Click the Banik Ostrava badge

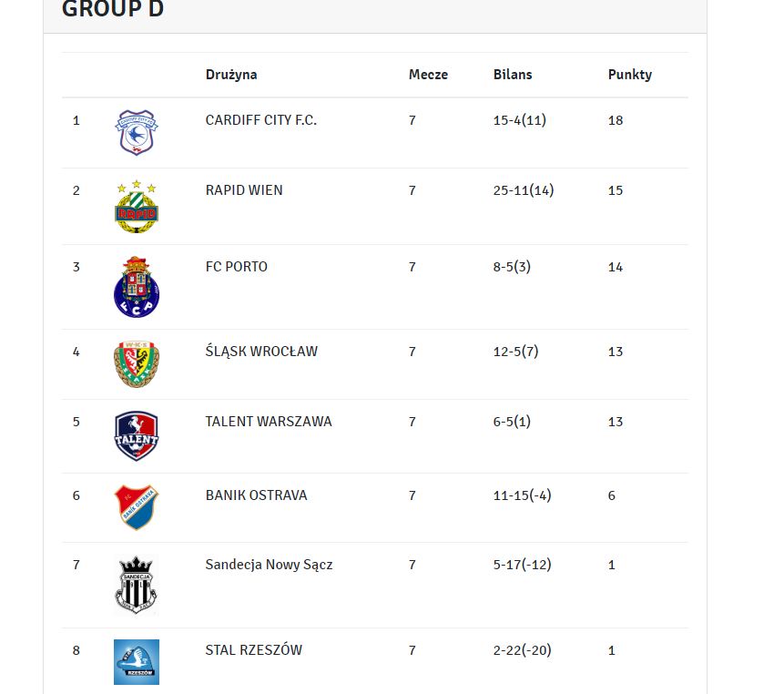point(137,507)
